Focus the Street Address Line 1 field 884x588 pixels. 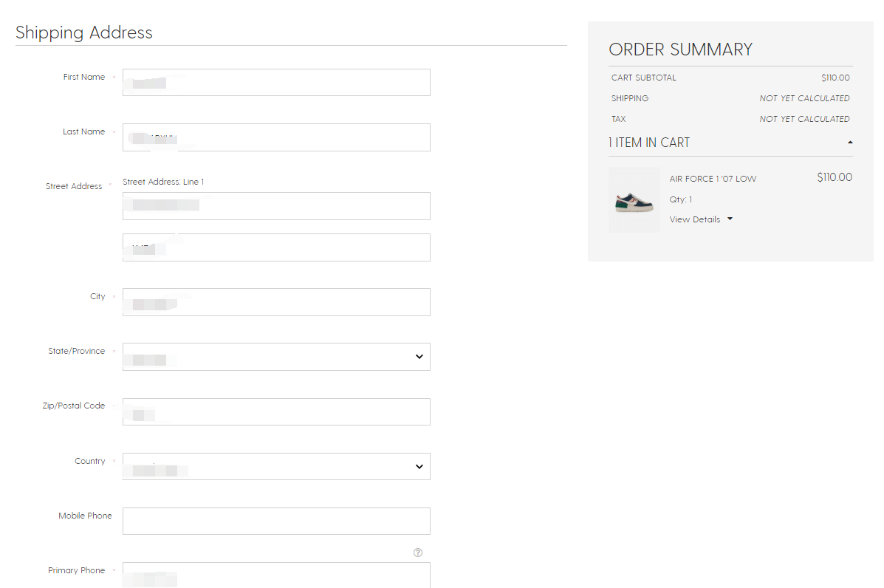(x=276, y=206)
